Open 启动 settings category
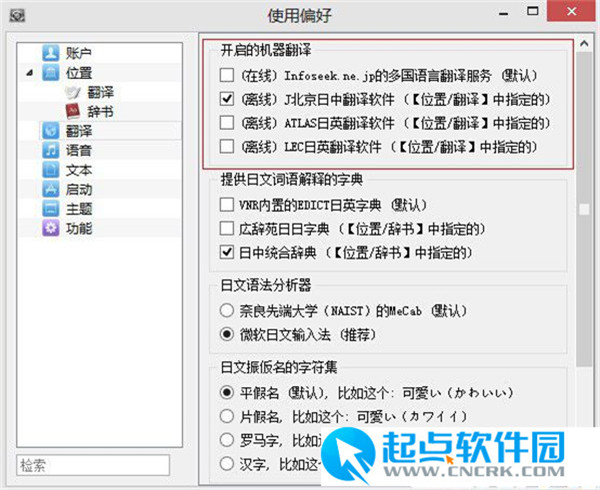This screenshot has width=600, height=490. coord(78,189)
